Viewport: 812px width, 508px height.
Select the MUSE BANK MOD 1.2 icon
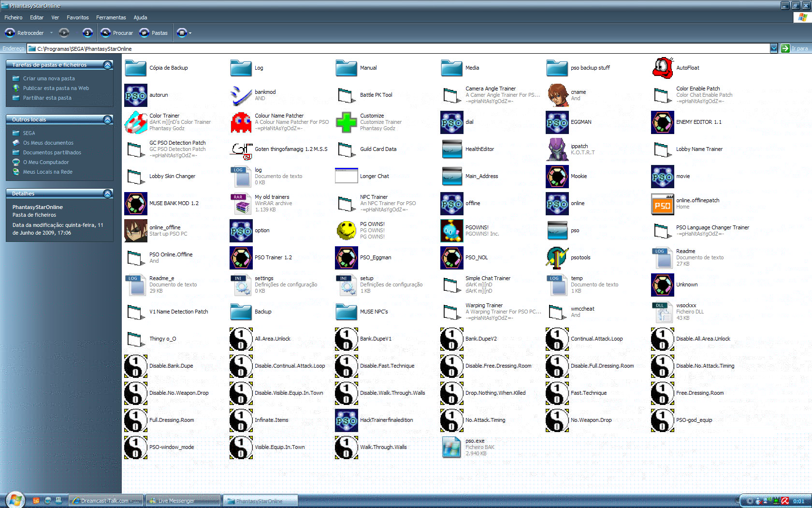tap(135, 203)
